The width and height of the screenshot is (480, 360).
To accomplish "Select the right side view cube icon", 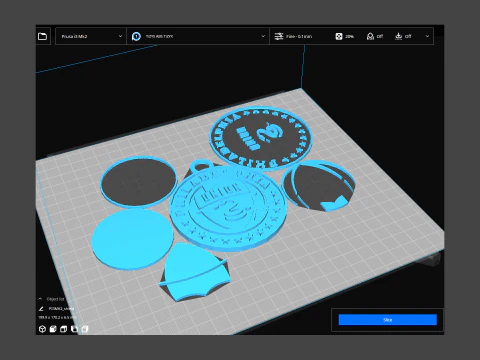I will click(x=85, y=329).
